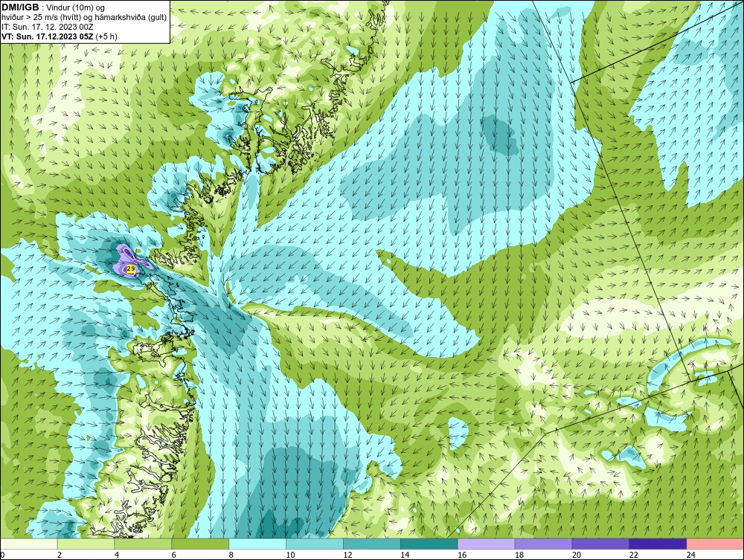This screenshot has width=744, height=560.
Task: Select the 22–24 m/s dark indigo swatch
Action: (x=658, y=544)
